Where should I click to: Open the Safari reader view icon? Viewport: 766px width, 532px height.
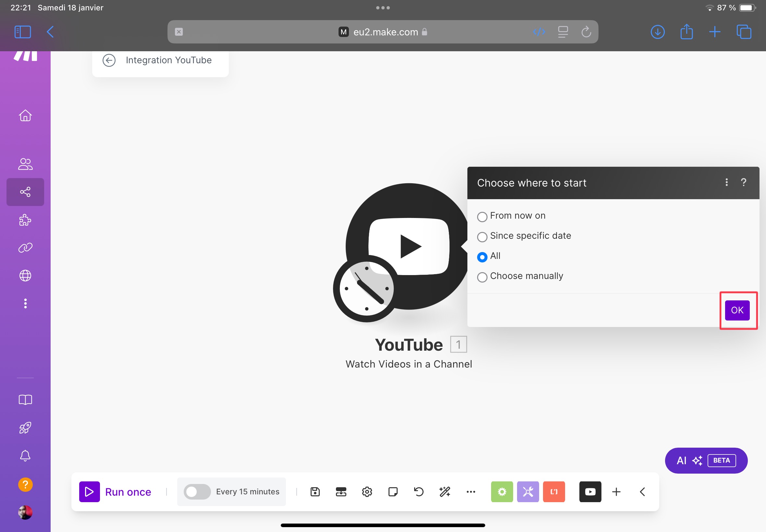pyautogui.click(x=563, y=32)
